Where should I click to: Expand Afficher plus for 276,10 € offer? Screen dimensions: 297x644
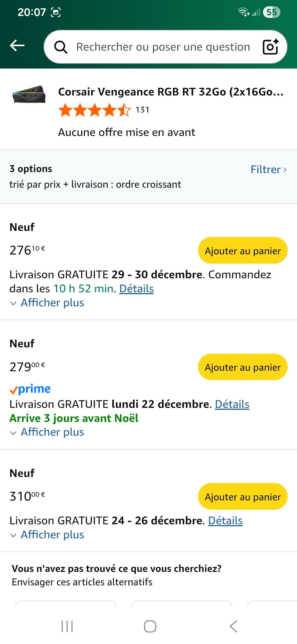[52, 303]
